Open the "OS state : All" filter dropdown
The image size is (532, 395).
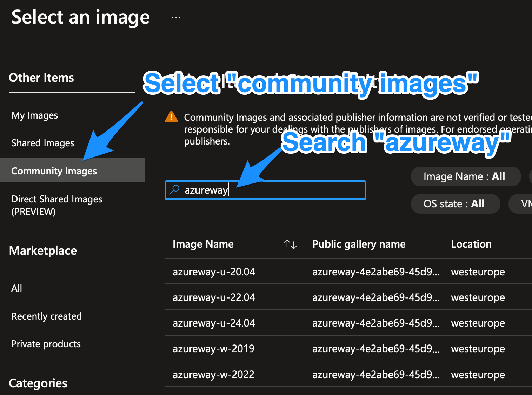(x=455, y=203)
